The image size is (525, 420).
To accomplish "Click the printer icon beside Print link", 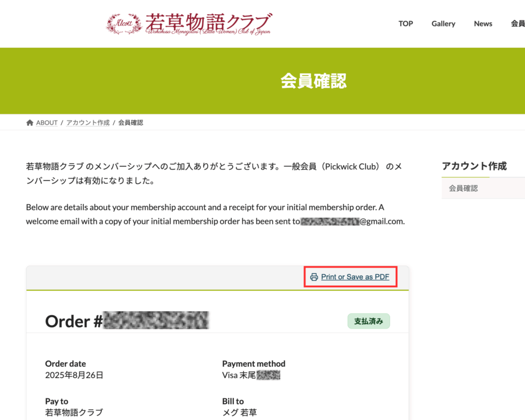I will (x=314, y=277).
